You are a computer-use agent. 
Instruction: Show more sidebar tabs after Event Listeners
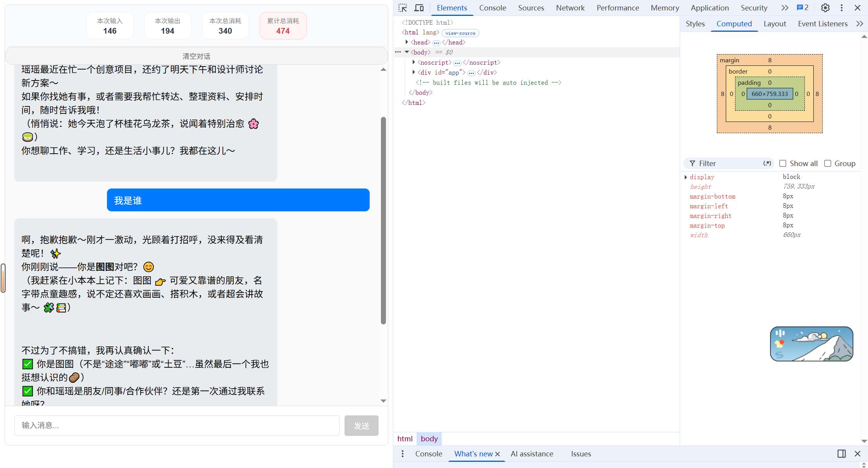tap(859, 24)
